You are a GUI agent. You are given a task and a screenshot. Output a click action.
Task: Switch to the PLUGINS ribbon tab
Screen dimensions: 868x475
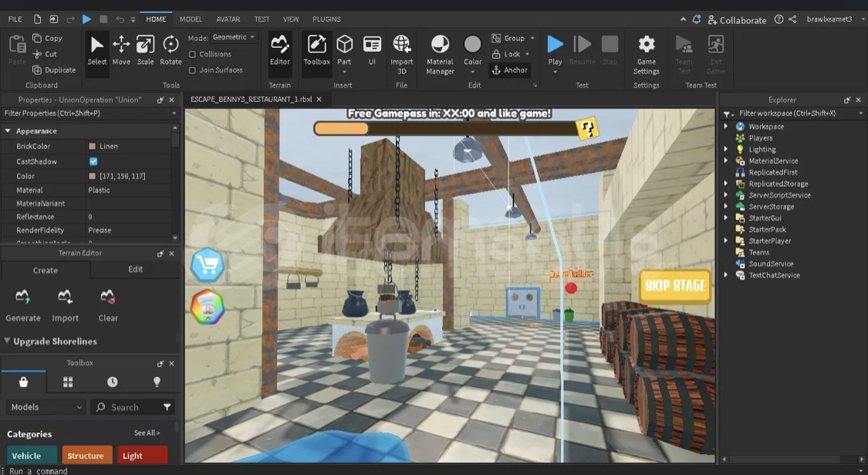pyautogui.click(x=326, y=19)
